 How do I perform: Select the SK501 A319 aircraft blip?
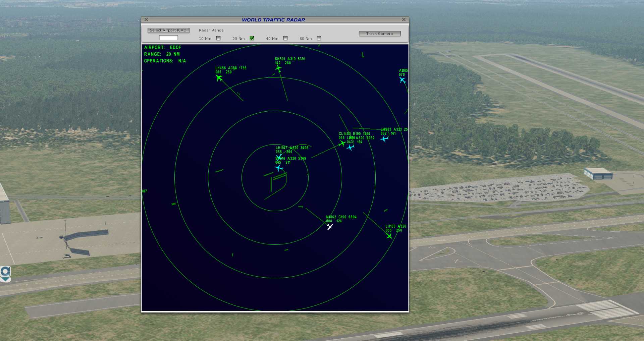[x=278, y=68]
